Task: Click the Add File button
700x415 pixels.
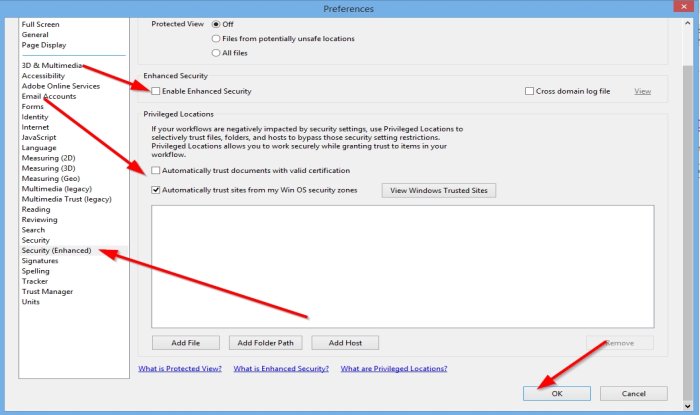Action: tap(186, 343)
